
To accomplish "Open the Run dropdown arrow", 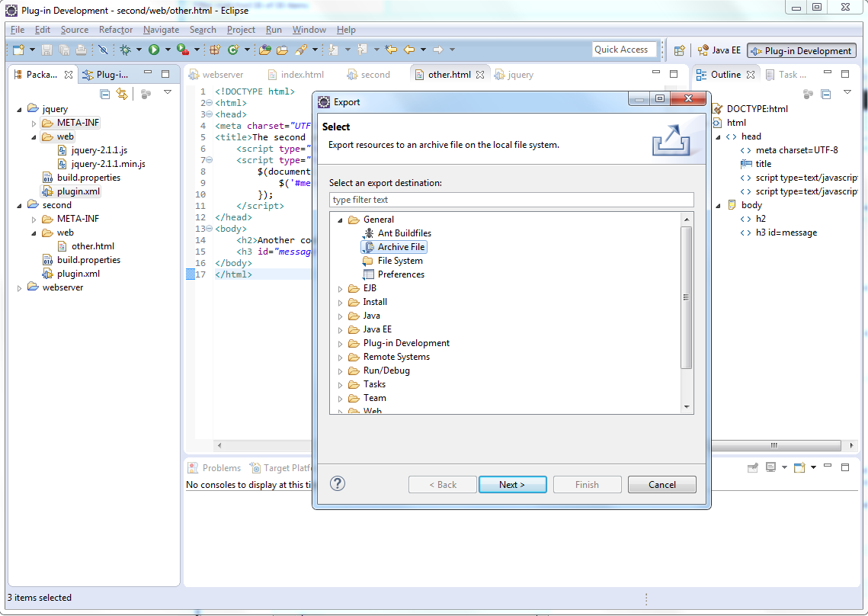I will coord(168,50).
